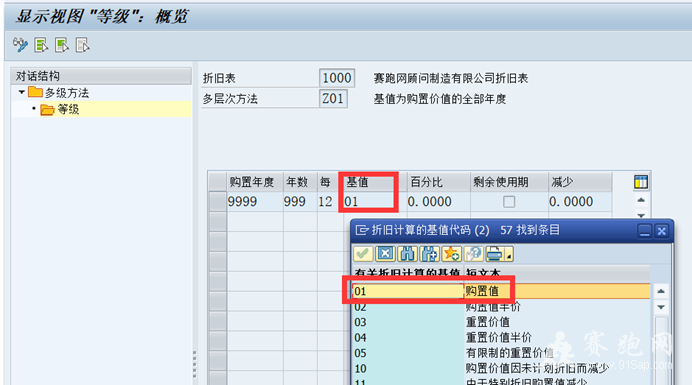Click the 对话结构 panel header
The height and width of the screenshot is (385, 692).
(x=101, y=76)
